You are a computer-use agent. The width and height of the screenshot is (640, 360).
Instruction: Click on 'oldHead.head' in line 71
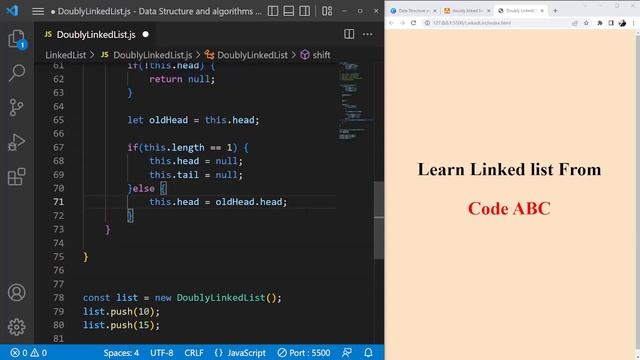pos(249,202)
